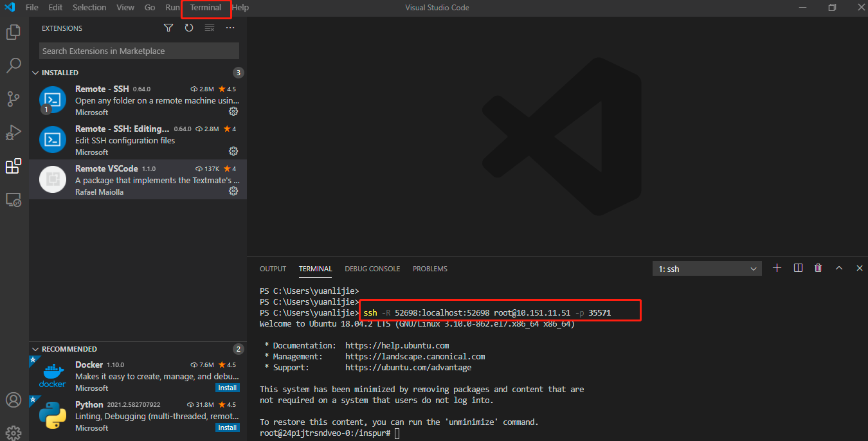Open manage gear for Remote VSCode extension

click(x=233, y=192)
